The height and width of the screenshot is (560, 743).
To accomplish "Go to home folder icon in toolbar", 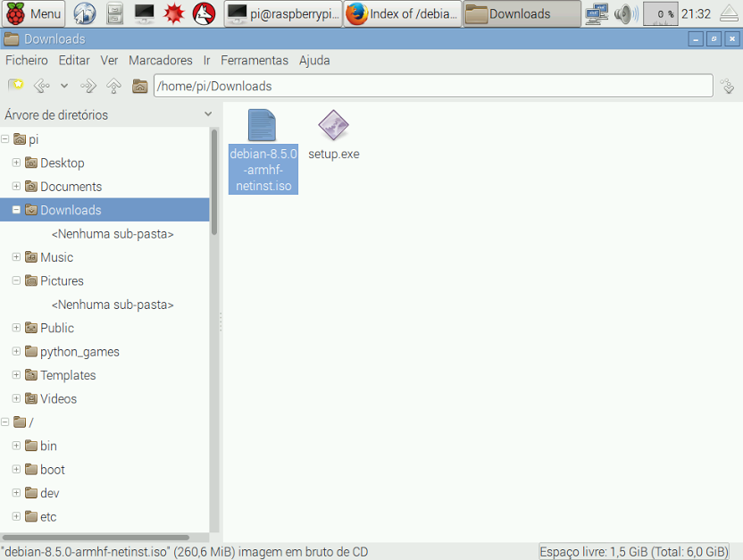I will tap(140, 86).
